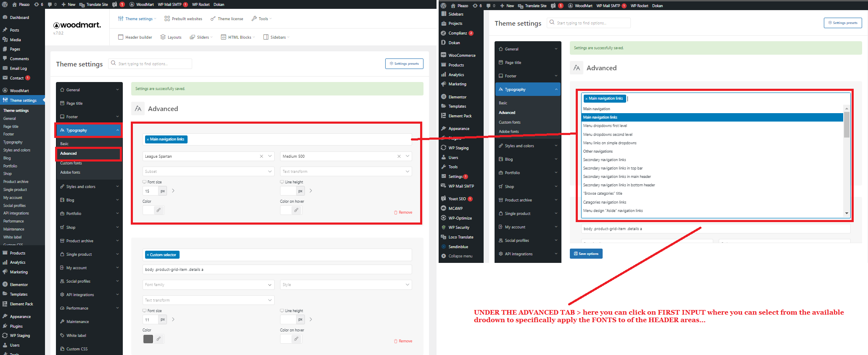Viewport: 868px width, 355px height.
Task: Select Basic under Typography in left screenshot
Action: point(64,143)
